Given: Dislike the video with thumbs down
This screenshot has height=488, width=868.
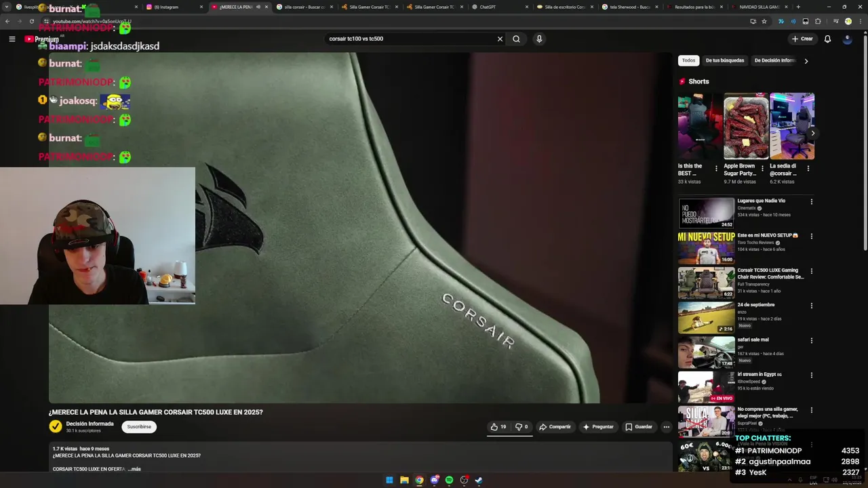Looking at the screenshot, I should (x=521, y=427).
